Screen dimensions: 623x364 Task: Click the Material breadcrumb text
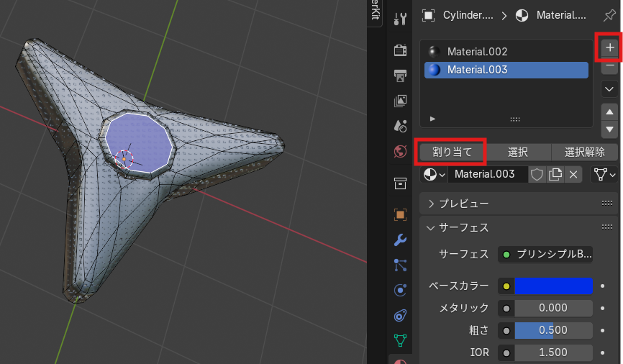pos(561,16)
